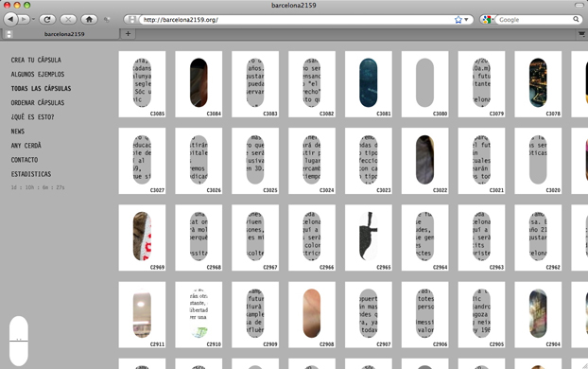
Task: Select capsule C2963
Action: 481,238
